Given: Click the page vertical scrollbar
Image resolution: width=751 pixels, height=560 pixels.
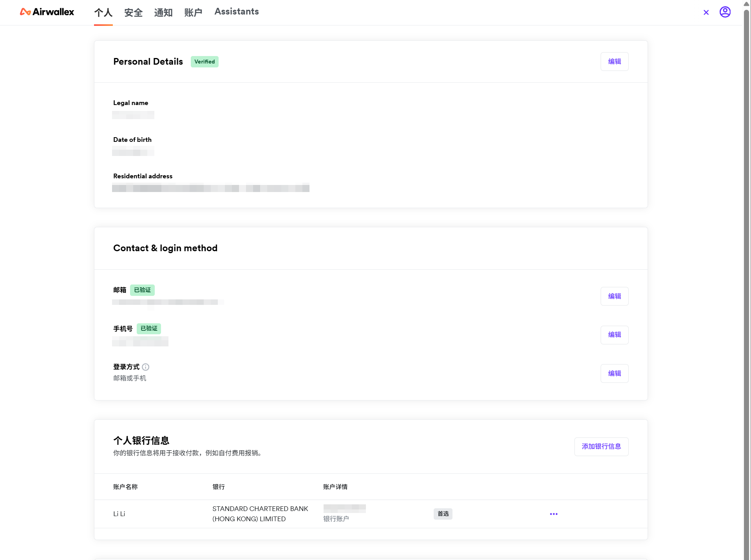Looking at the screenshot, I should pos(746,274).
